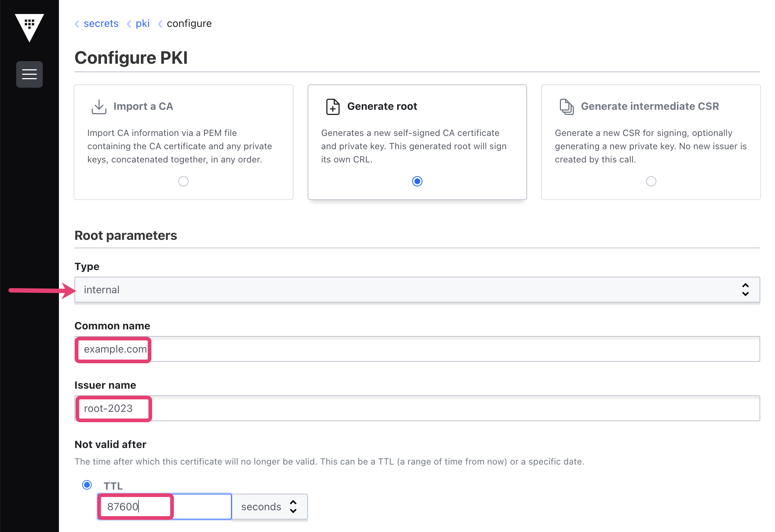
Task: Open the seconds unit dropdown
Action: coord(270,507)
